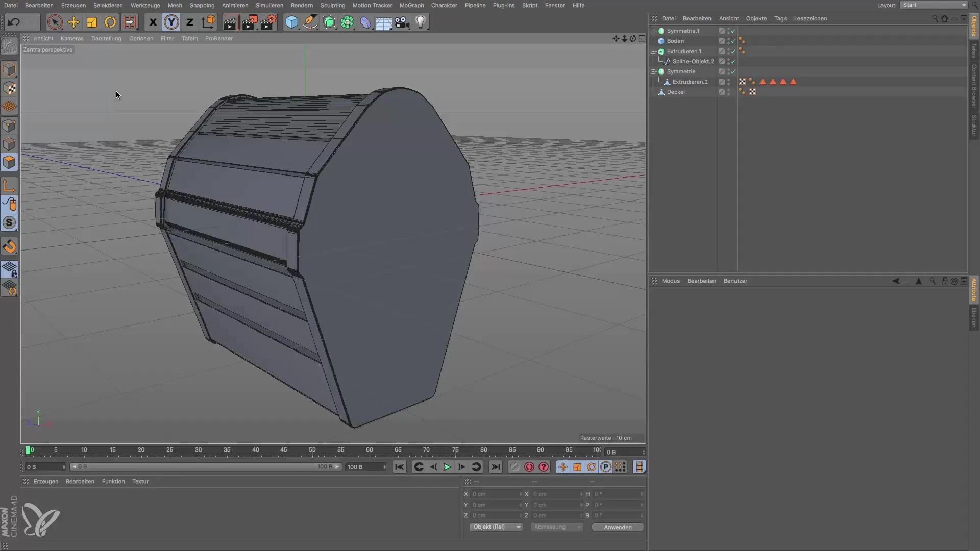Play the animation forward
Screen dimensions: 980x551
point(447,467)
